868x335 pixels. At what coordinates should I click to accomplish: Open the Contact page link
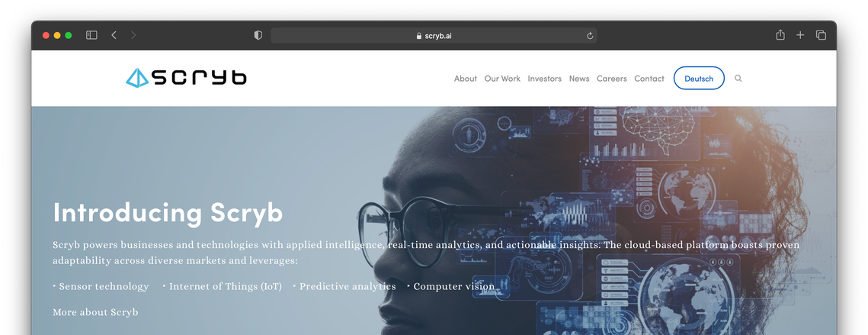[649, 78]
